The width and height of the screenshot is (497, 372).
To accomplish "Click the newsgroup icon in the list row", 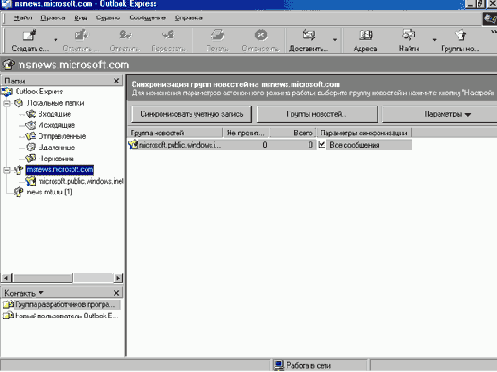I will [133, 145].
